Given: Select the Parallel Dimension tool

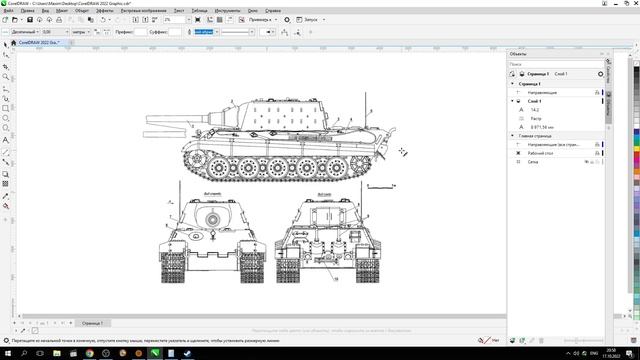Looking at the screenshot, I should (x=6, y=152).
